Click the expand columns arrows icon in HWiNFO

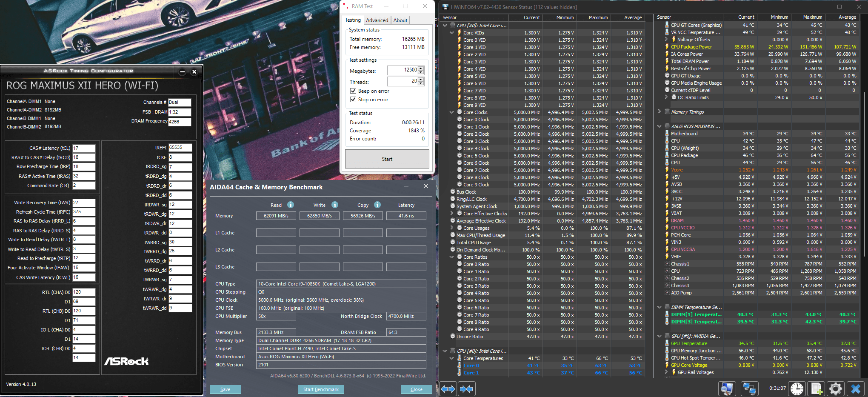[x=448, y=389]
